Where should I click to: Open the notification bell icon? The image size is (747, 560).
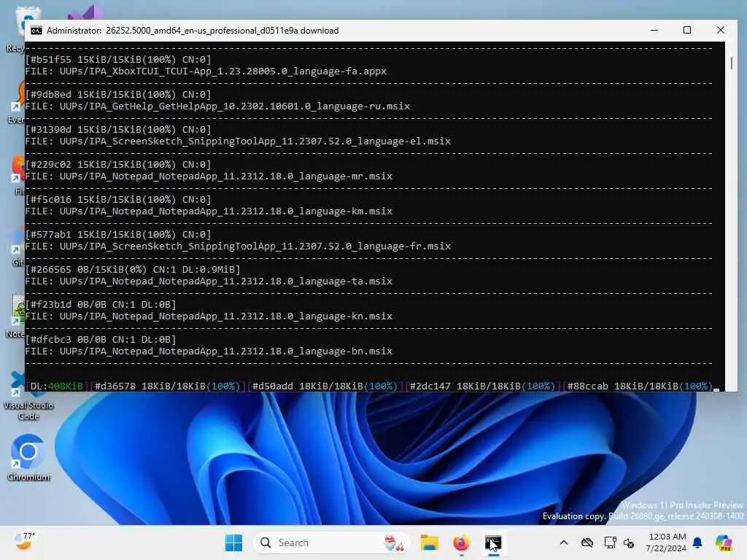697,542
